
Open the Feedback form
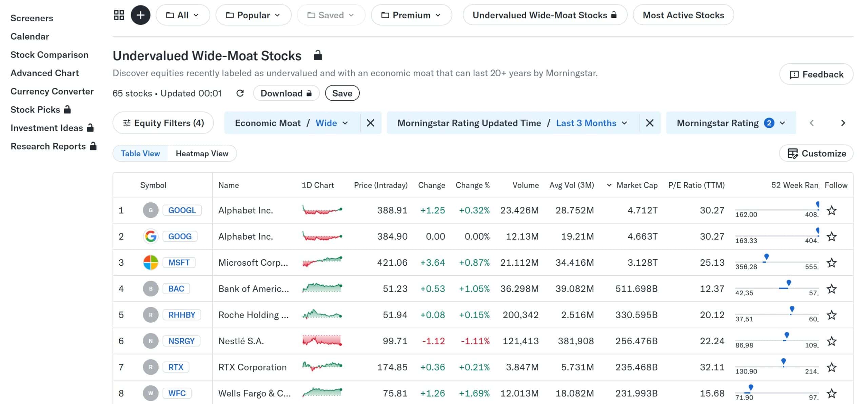(x=816, y=74)
